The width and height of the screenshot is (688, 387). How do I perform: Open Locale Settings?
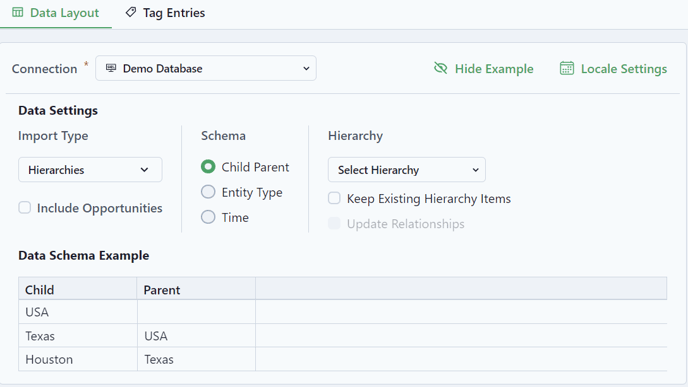[x=613, y=68]
